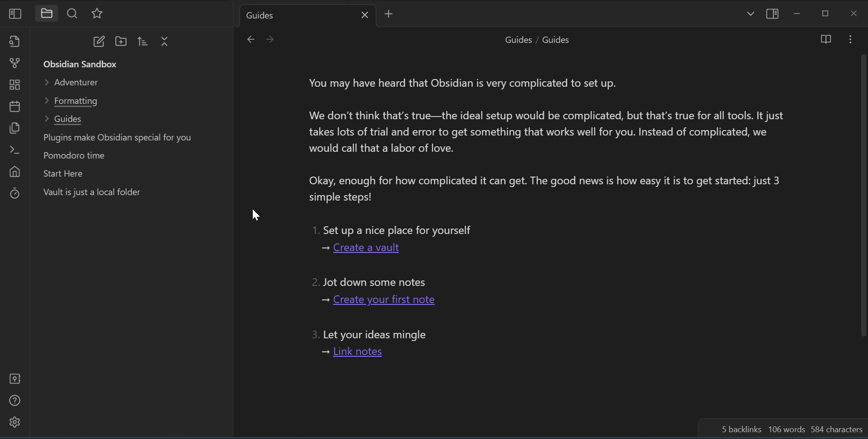Follow the Create a vault link

pos(366,248)
